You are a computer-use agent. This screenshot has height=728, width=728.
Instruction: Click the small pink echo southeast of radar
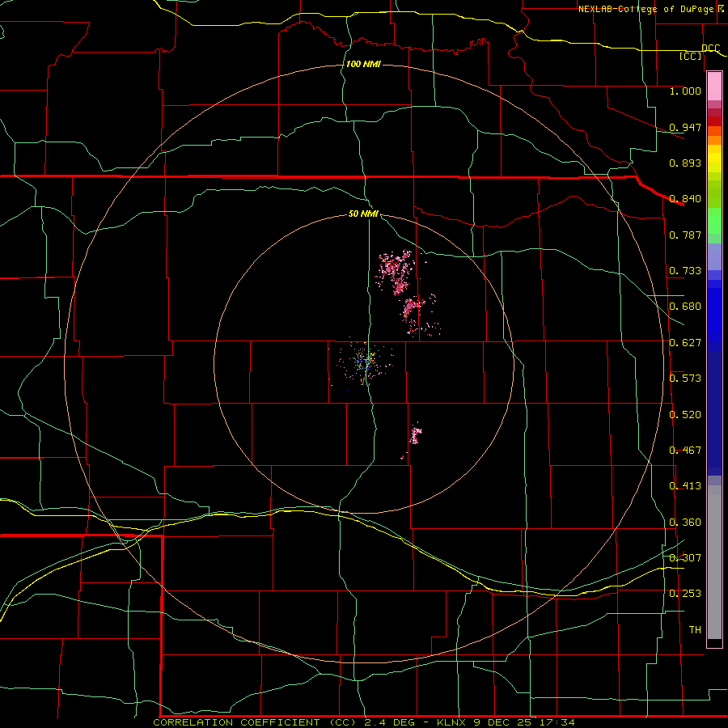pos(415,434)
